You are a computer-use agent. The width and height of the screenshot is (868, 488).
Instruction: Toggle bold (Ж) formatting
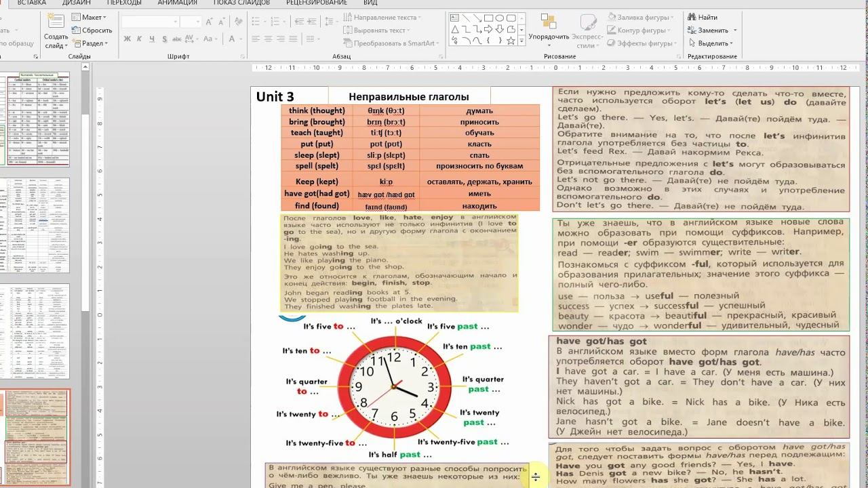[127, 39]
